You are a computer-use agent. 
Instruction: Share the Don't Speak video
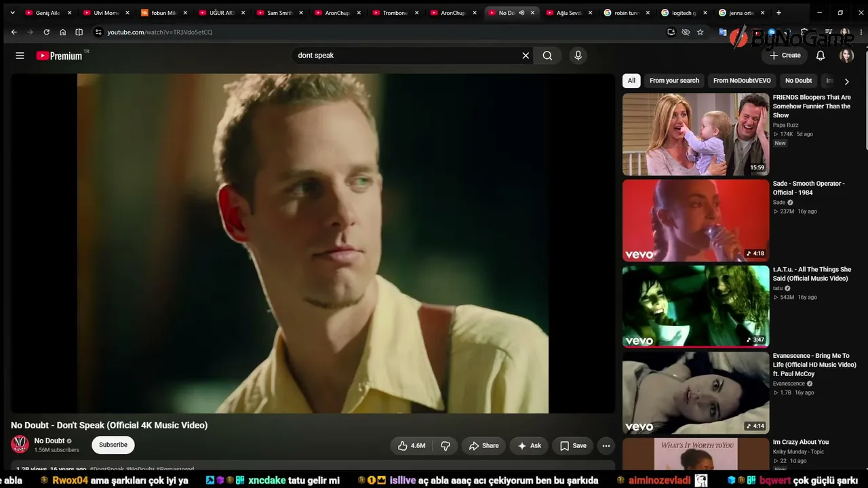(x=484, y=445)
